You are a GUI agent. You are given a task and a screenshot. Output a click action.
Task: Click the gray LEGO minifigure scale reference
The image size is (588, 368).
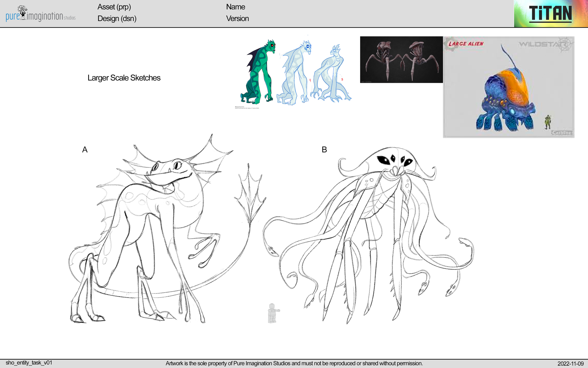point(273,313)
